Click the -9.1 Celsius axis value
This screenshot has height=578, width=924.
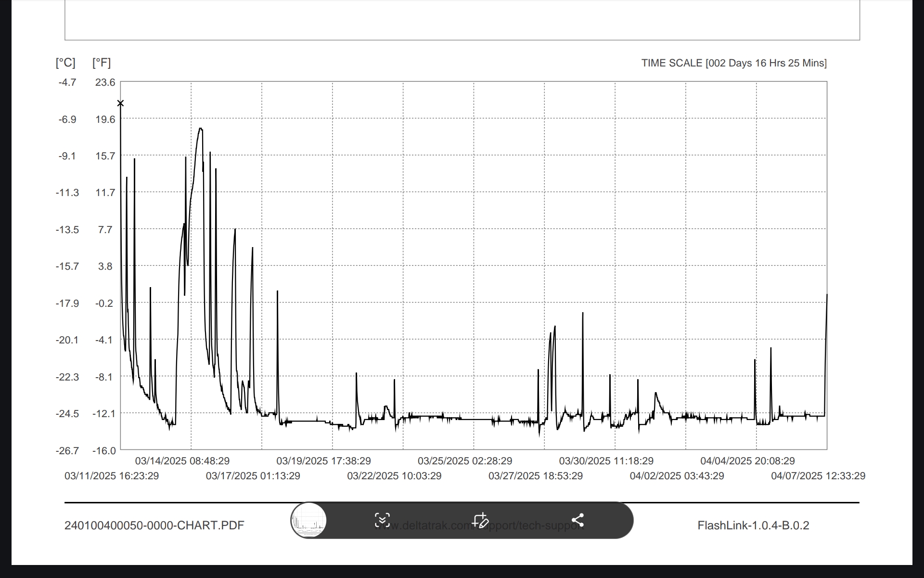pyautogui.click(x=67, y=156)
